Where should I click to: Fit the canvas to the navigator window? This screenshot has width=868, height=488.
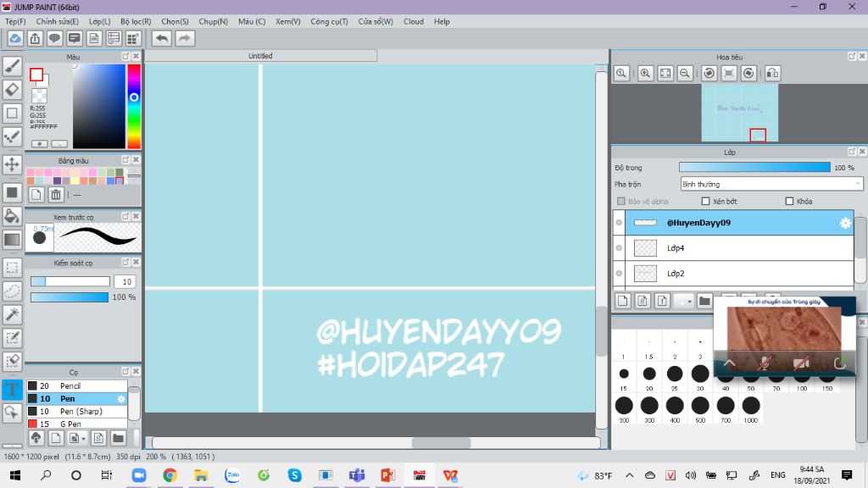click(x=665, y=73)
